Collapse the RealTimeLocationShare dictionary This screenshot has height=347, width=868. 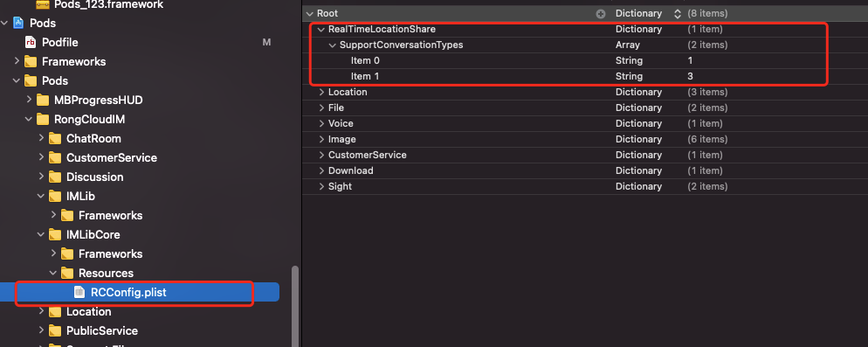tap(321, 29)
